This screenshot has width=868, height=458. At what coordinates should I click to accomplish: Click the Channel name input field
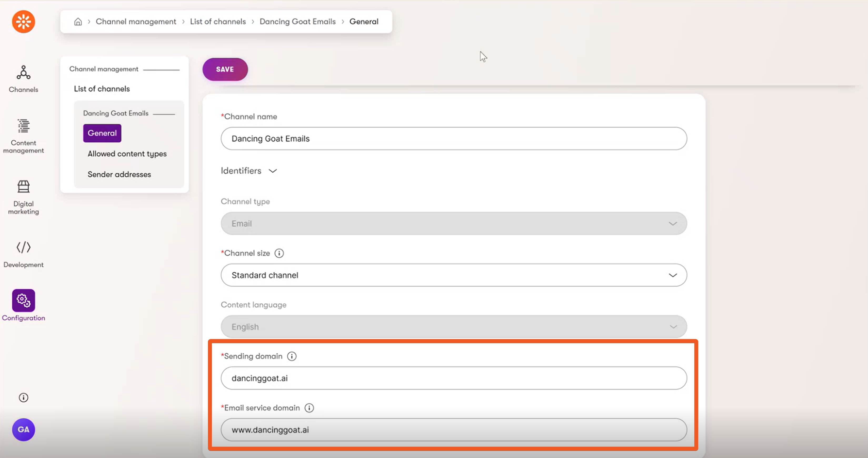(453, 138)
